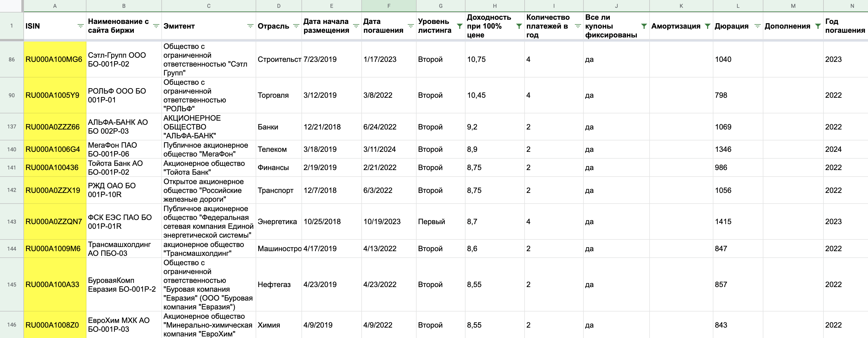Click cell with ISIN RU000A0ZZZ66

click(55, 127)
